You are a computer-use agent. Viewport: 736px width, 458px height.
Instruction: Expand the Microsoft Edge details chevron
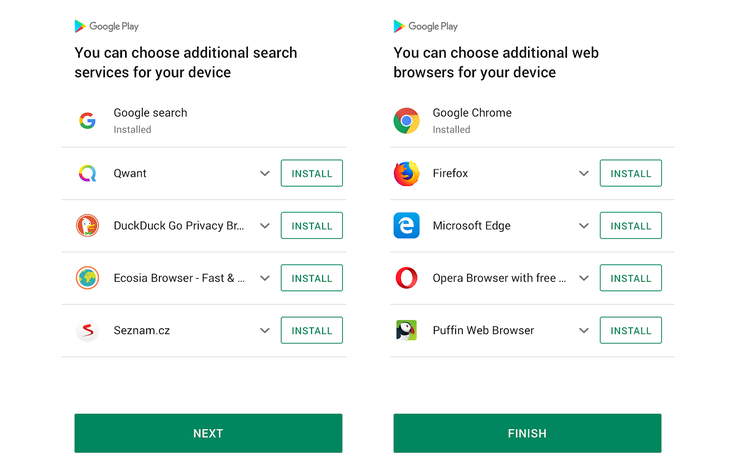pos(584,226)
